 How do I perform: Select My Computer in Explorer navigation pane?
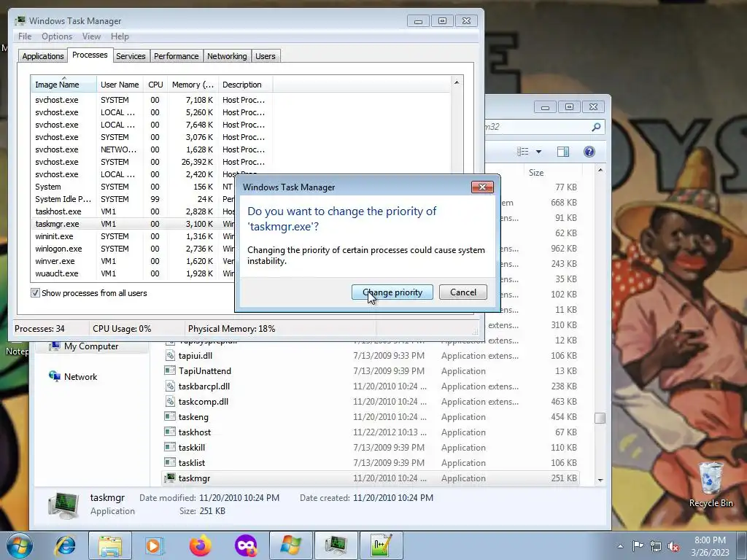pos(91,346)
